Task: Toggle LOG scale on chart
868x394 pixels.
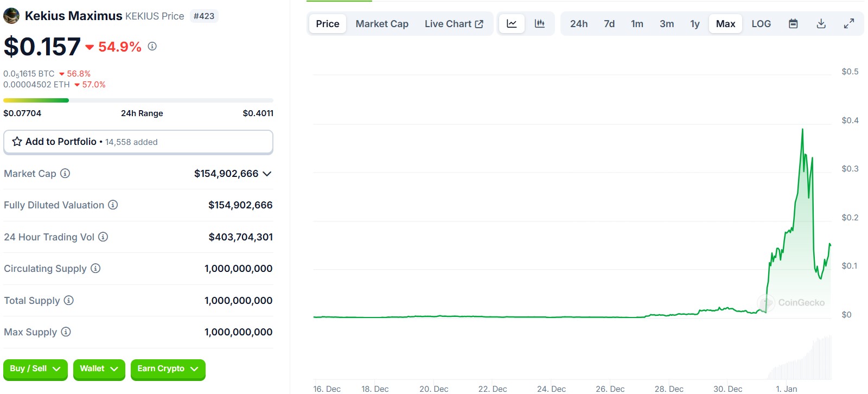Action: coord(761,24)
